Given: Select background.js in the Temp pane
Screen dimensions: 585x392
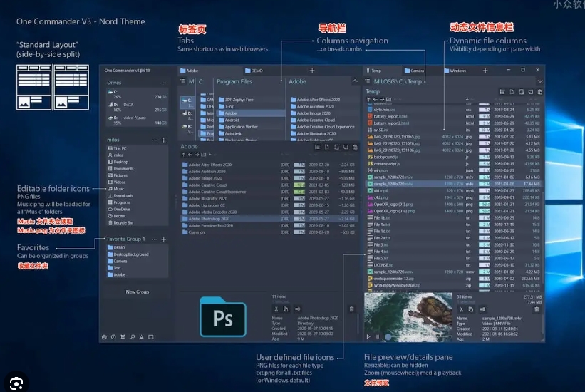Looking at the screenshot, I should coord(454,158).
